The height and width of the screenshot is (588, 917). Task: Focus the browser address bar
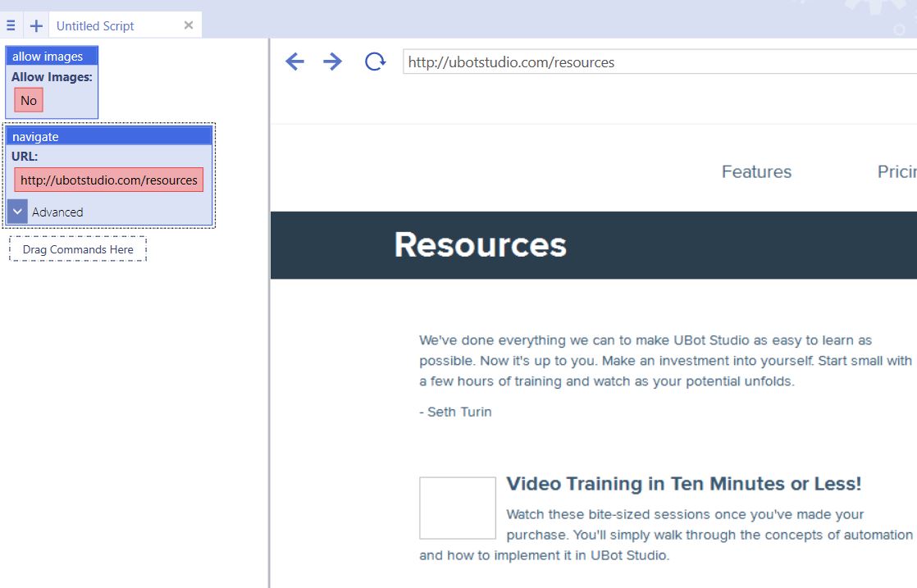tap(659, 62)
